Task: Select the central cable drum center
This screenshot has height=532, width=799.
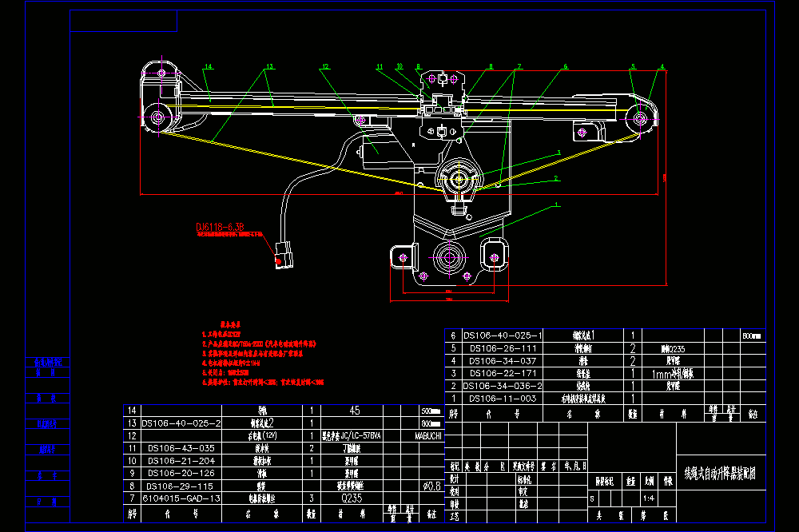Action: [x=459, y=179]
